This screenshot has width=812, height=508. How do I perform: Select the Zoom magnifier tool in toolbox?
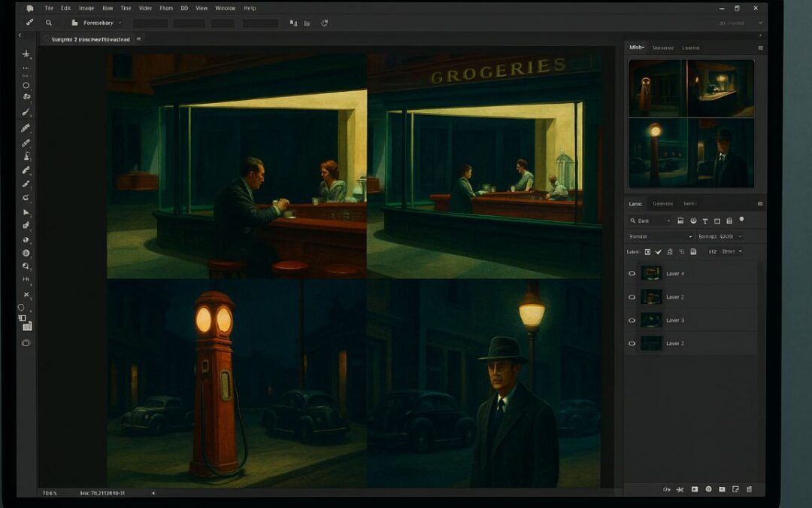[x=26, y=266]
